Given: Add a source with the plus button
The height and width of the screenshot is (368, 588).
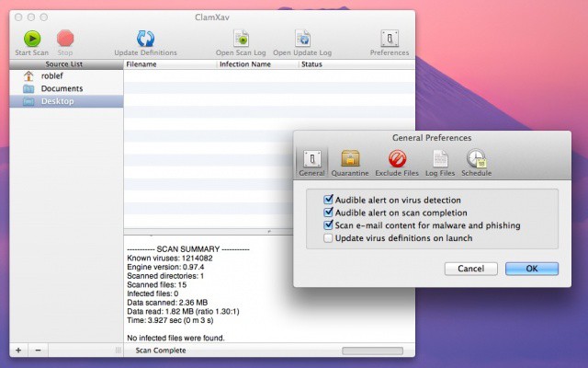Looking at the screenshot, I should click(x=18, y=351).
